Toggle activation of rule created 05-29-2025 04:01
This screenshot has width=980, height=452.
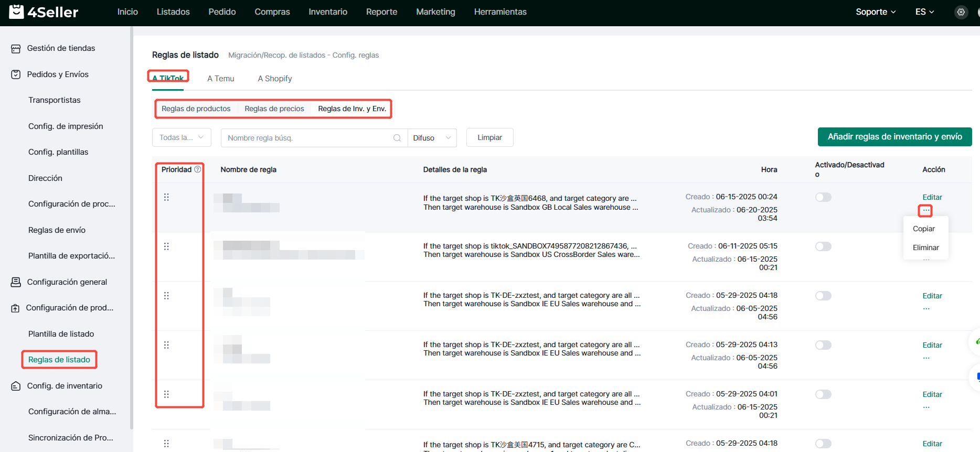(823, 394)
